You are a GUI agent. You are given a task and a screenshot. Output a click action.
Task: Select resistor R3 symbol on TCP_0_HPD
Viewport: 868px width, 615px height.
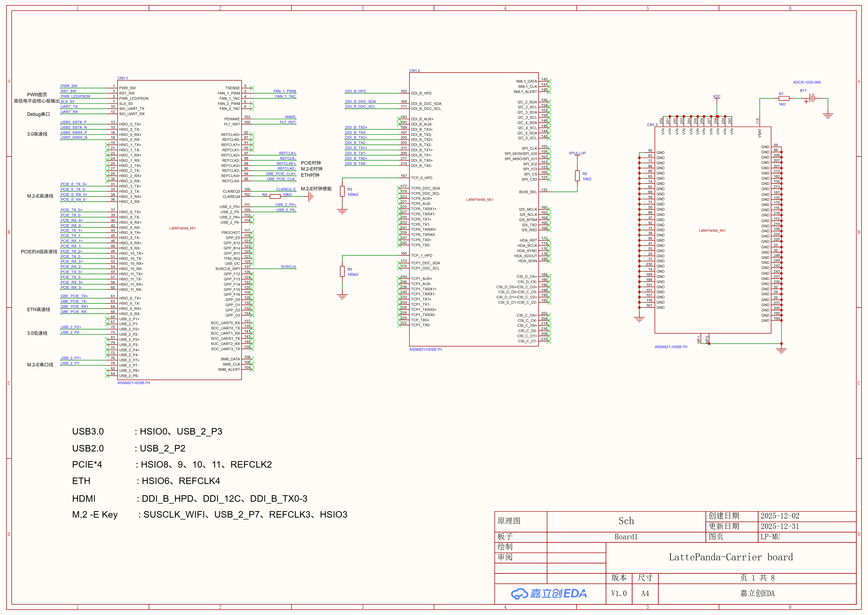pos(342,191)
